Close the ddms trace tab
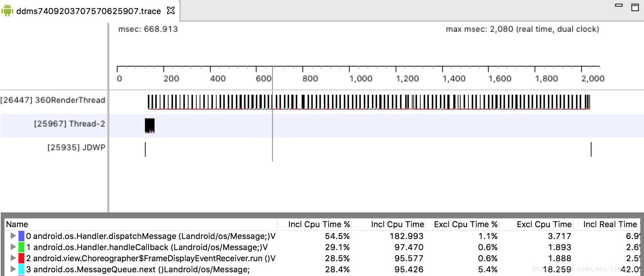 (171, 10)
